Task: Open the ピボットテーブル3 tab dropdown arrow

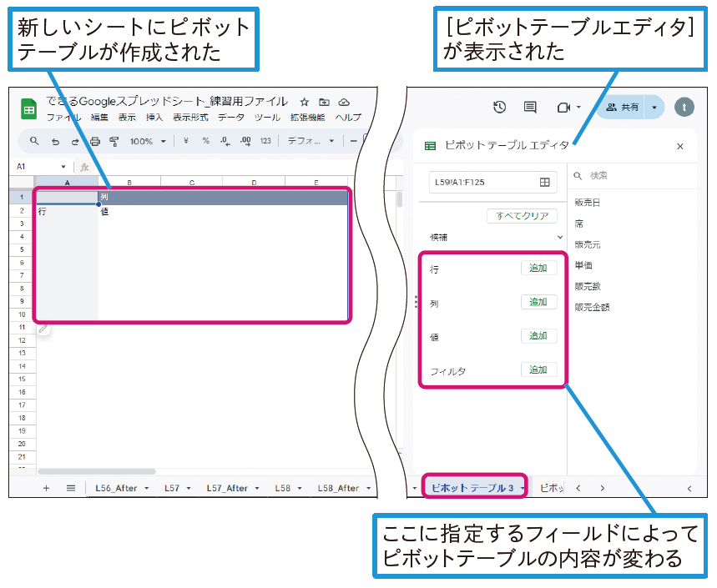Action: click(523, 487)
